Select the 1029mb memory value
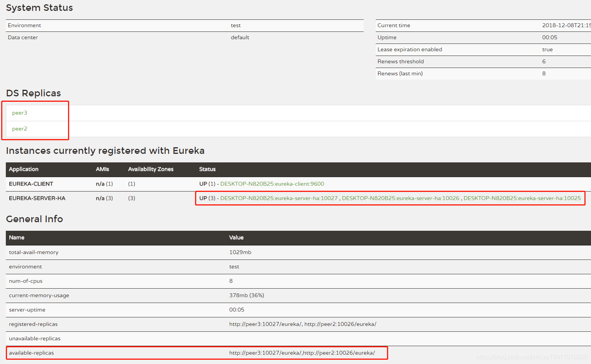This screenshot has height=364, width=591. tap(240, 252)
